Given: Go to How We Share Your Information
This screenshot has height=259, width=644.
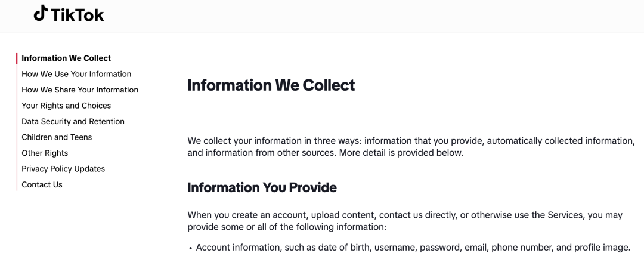Looking at the screenshot, I should pos(80,90).
